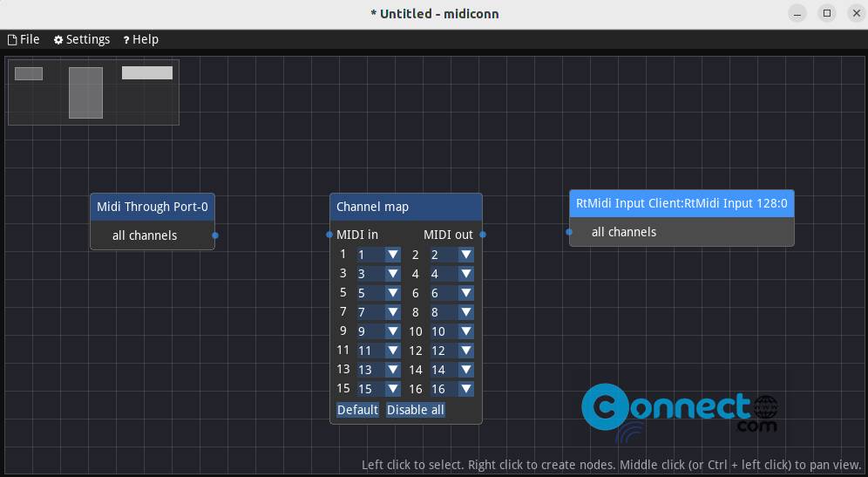This screenshot has width=868, height=477.
Task: Click the MIDI out pin on Channel map
Action: pos(483,235)
